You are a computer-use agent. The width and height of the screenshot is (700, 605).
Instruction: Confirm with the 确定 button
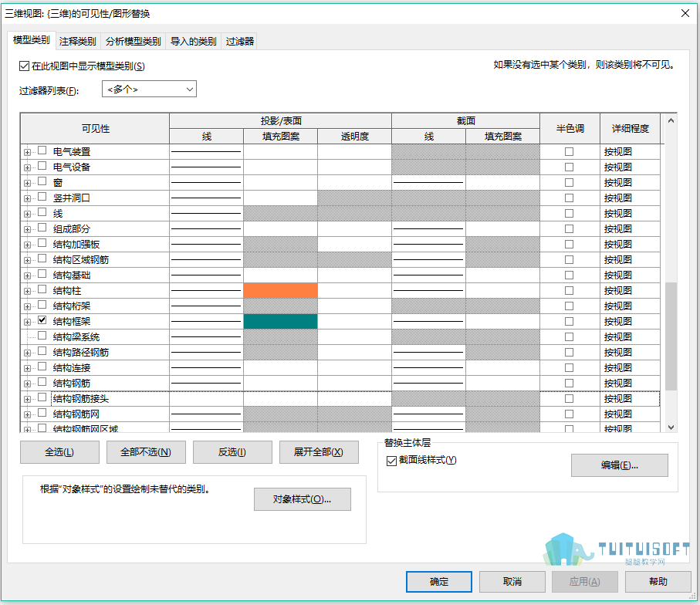tap(439, 582)
